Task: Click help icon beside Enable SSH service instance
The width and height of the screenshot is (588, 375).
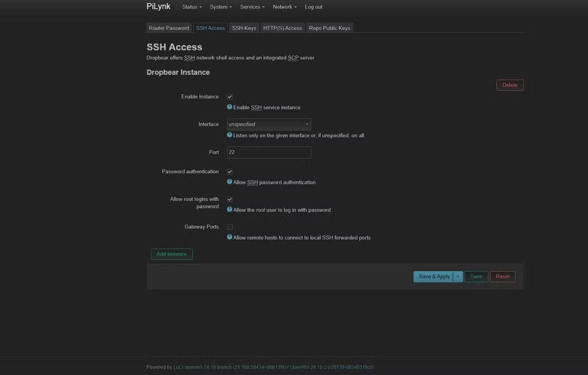Action: pyautogui.click(x=229, y=107)
